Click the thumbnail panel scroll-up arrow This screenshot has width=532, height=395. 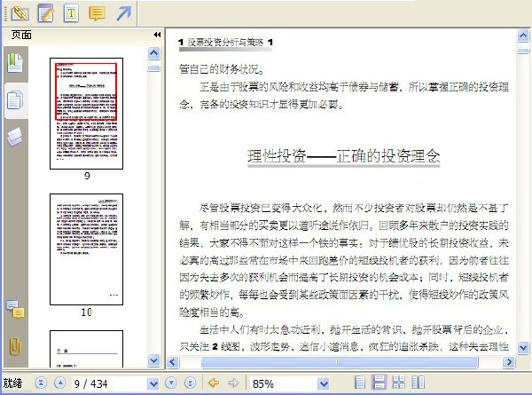click(x=153, y=53)
